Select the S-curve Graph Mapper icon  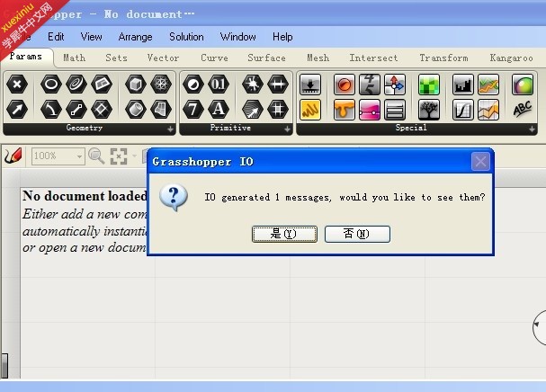coord(462,110)
